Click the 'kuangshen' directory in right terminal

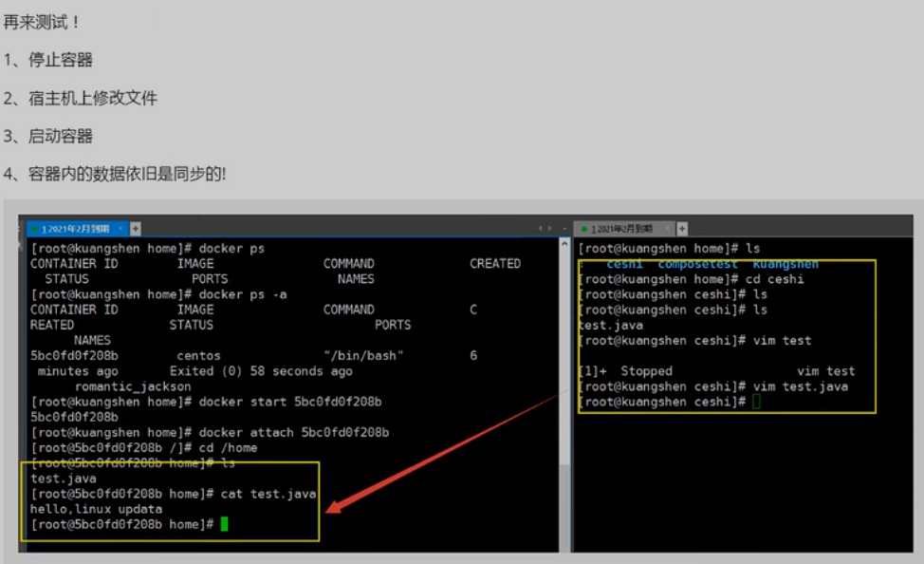pyautogui.click(x=785, y=264)
